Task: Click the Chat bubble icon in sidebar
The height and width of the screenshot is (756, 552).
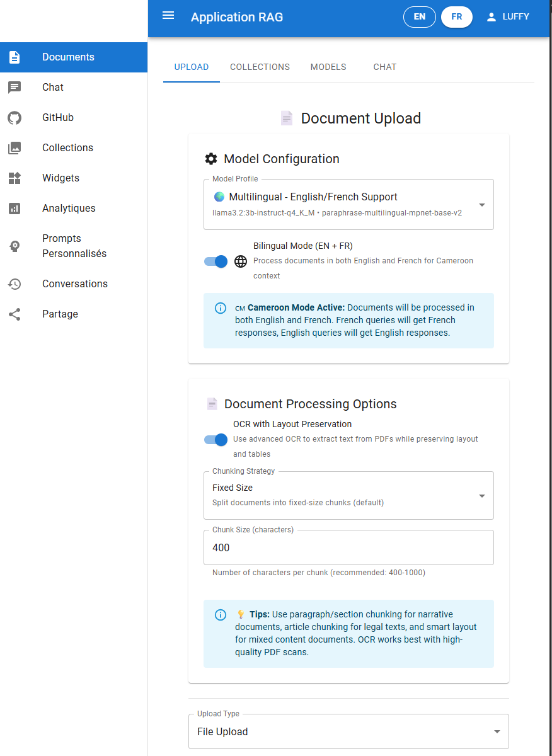Action: [14, 88]
